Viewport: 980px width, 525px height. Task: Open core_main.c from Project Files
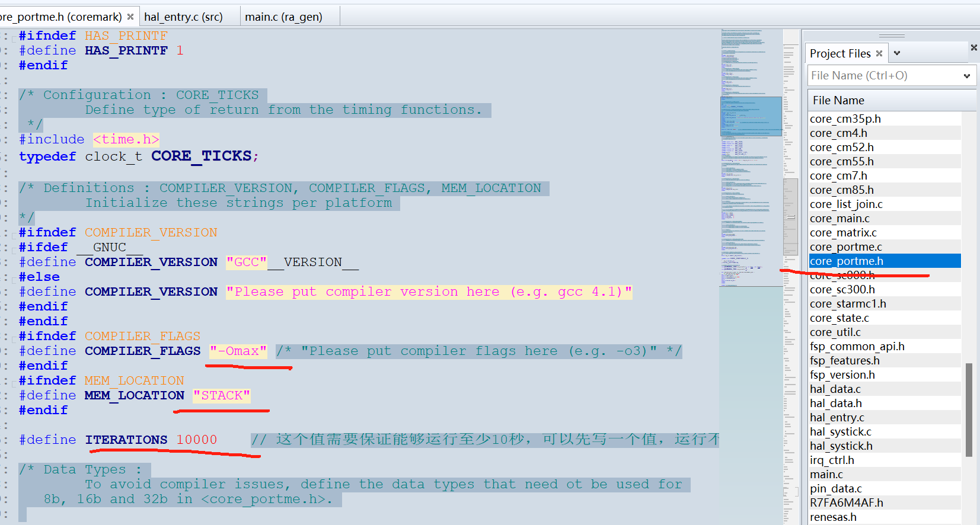(x=885, y=219)
